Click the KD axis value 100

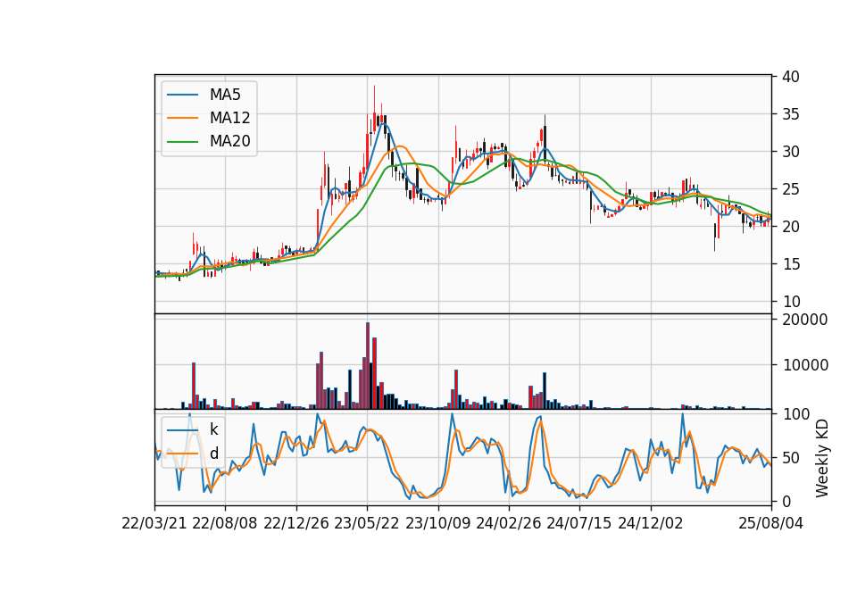point(795,414)
